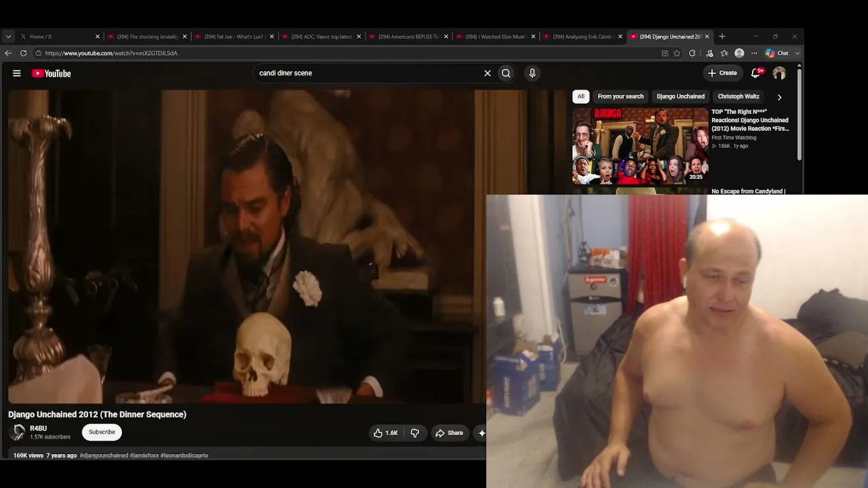
Task: Reload the current page
Action: [24, 53]
